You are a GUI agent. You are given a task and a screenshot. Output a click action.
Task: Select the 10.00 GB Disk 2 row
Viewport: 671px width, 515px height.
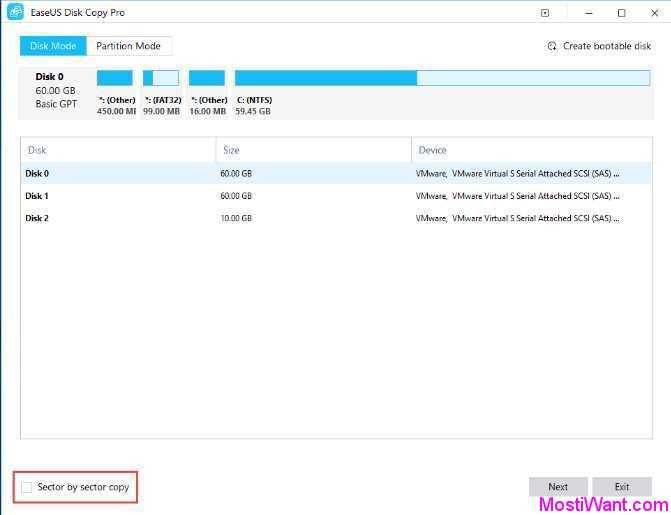[320, 218]
